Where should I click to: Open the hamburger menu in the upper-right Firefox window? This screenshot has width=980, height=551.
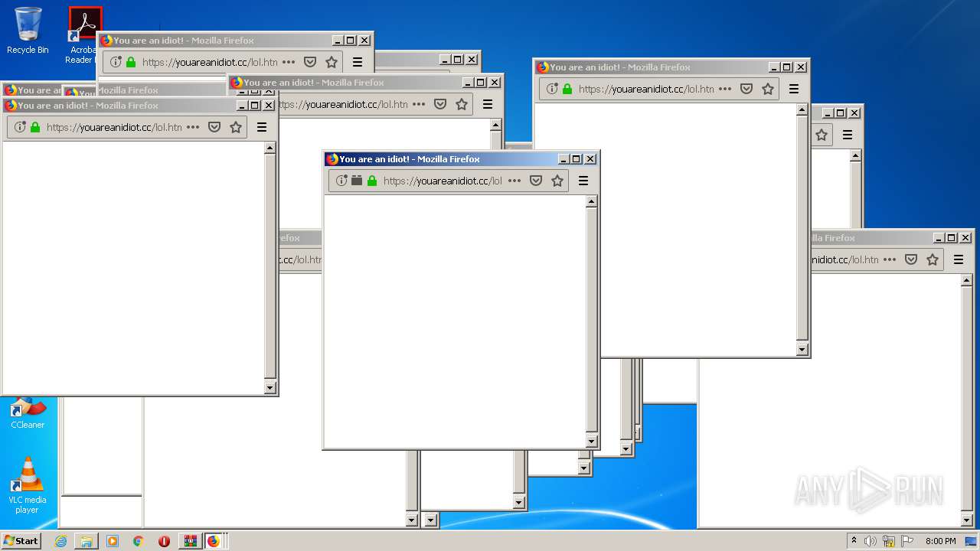click(x=794, y=89)
